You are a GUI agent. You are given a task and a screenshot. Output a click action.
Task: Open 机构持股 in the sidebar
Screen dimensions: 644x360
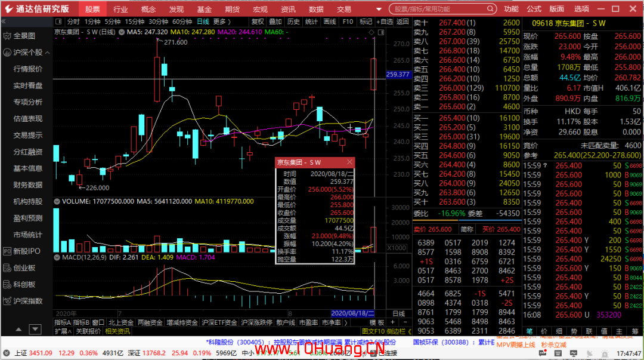tap(27, 202)
